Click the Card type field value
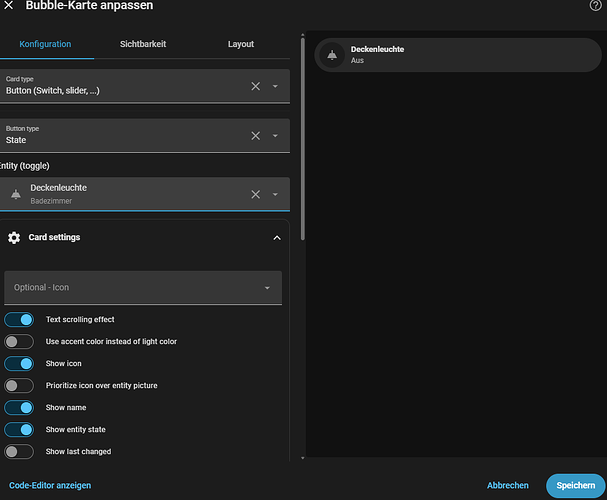This screenshot has width=607, height=500. coord(53,91)
